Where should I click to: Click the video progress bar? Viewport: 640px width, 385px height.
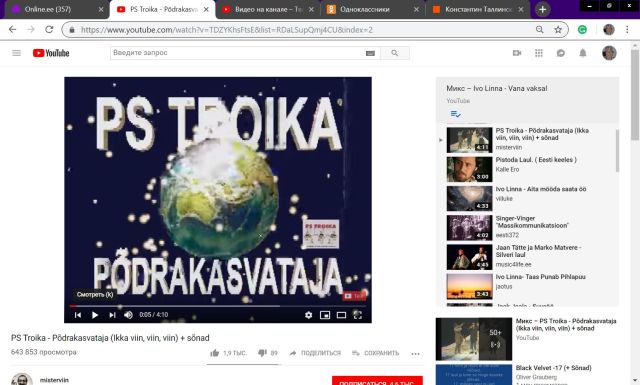click(x=218, y=306)
